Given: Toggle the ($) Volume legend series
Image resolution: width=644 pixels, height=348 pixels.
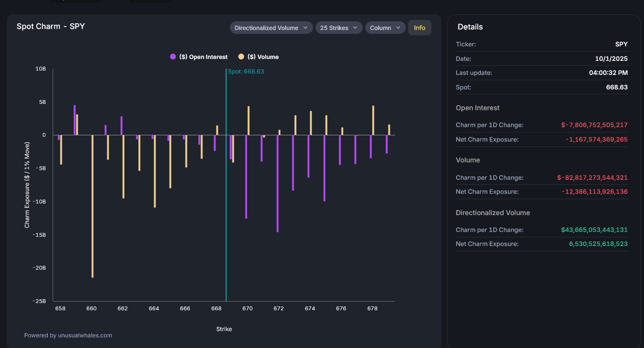Looking at the screenshot, I should coord(258,57).
